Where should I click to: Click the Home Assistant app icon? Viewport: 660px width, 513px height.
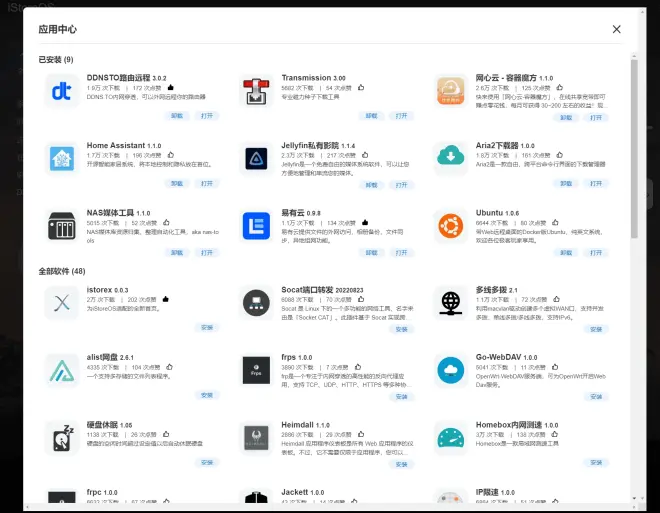pyautogui.click(x=61, y=159)
